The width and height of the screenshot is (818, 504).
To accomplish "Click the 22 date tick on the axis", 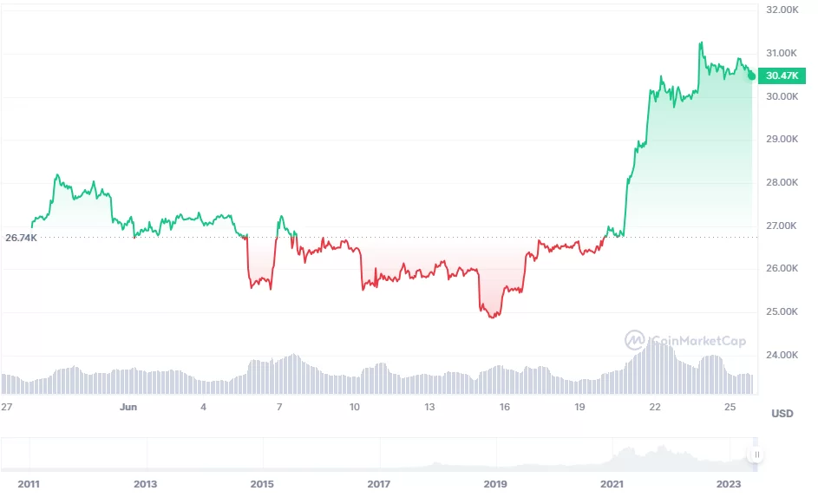I will point(655,407).
